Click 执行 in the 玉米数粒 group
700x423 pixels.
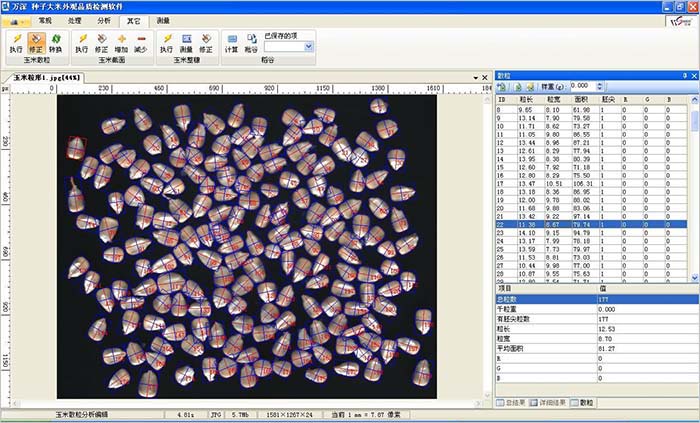point(16,41)
